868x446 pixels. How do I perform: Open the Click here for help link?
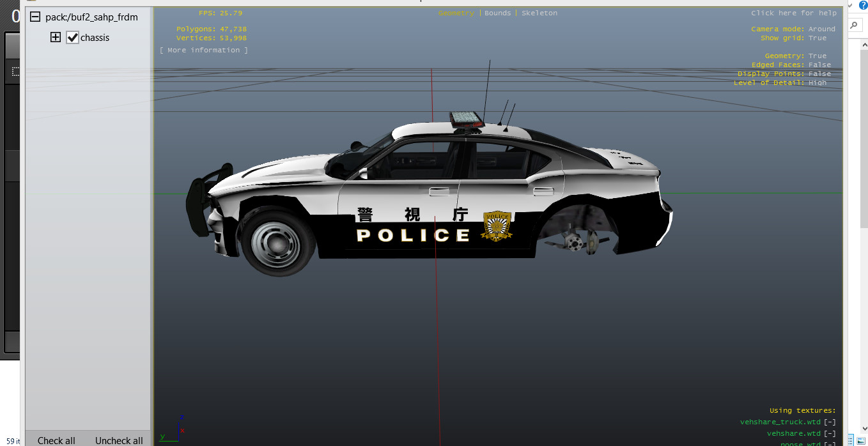click(793, 13)
